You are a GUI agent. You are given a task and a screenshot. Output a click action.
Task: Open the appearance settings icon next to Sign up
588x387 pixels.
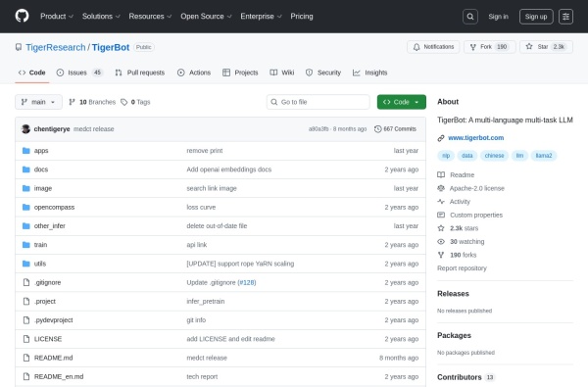565,17
